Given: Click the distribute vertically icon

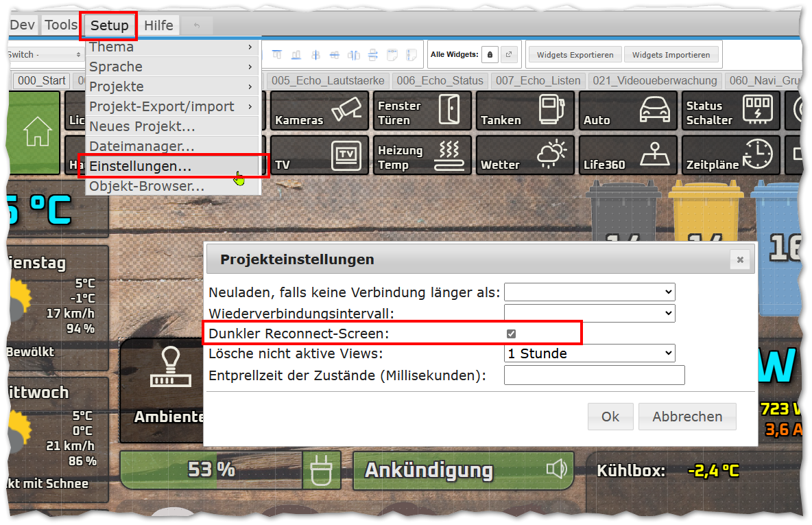Looking at the screenshot, I should (x=373, y=54).
